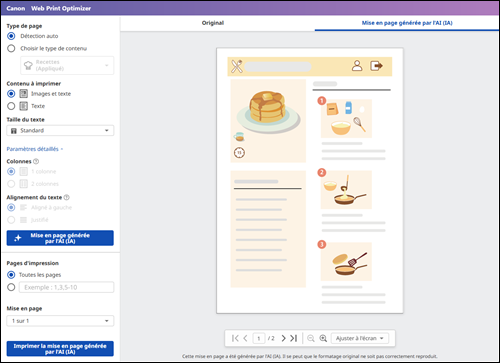The image size is (500, 363).
Task: Go to last page of preview
Action: (293, 338)
